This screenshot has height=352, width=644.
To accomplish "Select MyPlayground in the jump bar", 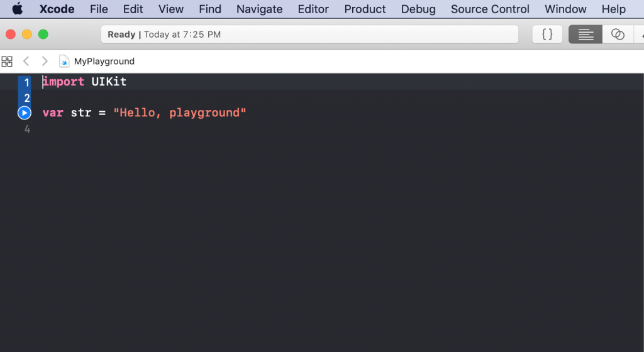I will 104,61.
